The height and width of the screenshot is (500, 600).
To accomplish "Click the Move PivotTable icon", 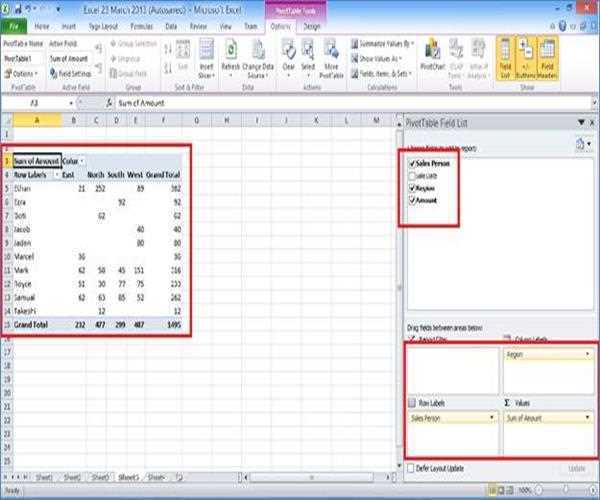I will pyautogui.click(x=336, y=54).
